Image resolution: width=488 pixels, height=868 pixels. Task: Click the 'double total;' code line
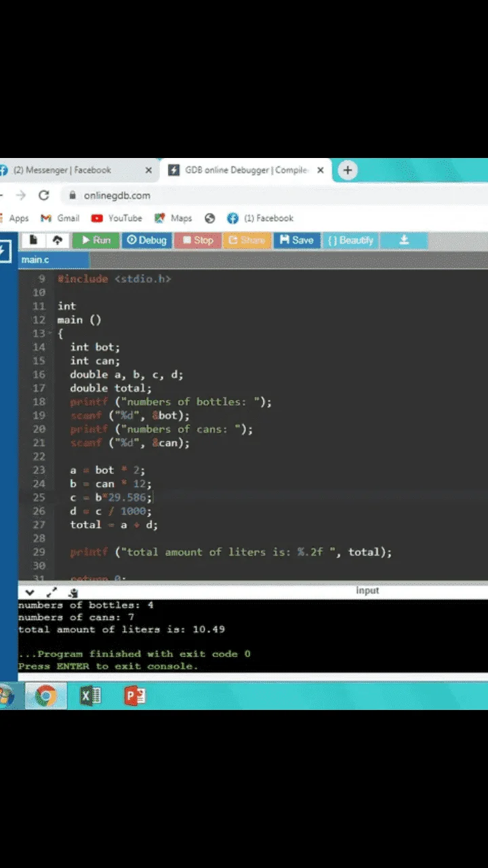point(110,388)
